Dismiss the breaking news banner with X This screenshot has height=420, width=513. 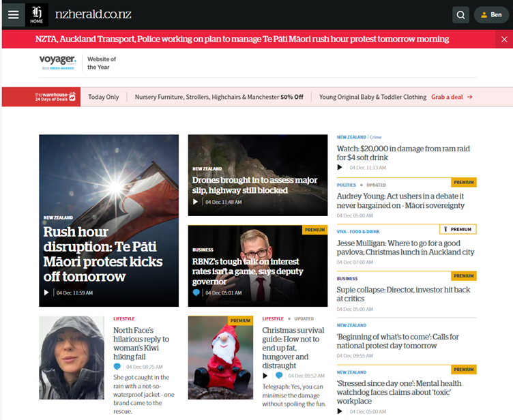coord(504,40)
